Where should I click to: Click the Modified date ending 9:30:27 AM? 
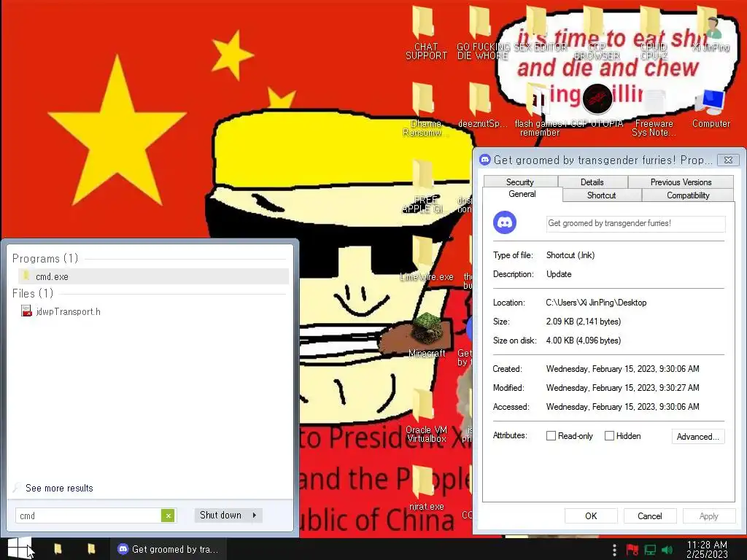(623, 388)
